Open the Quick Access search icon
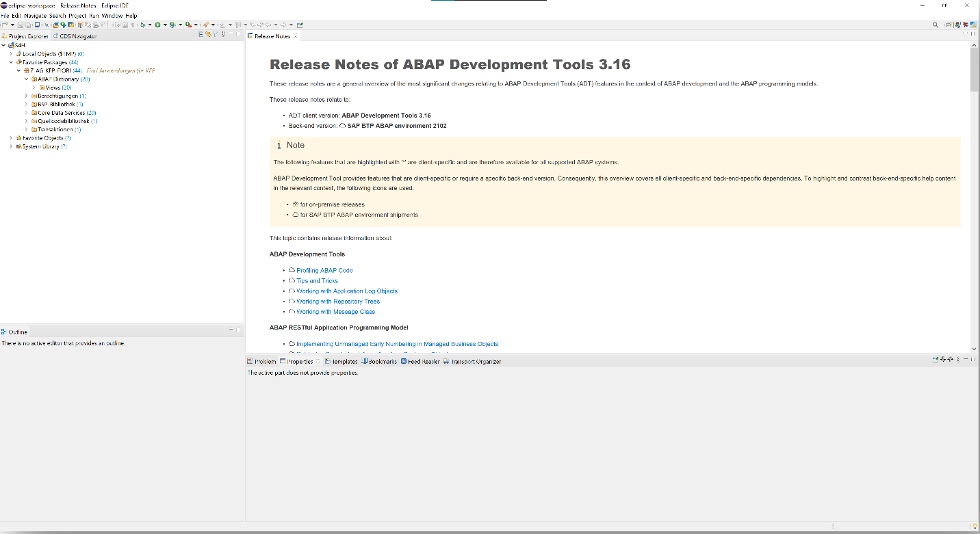 pos(936,24)
